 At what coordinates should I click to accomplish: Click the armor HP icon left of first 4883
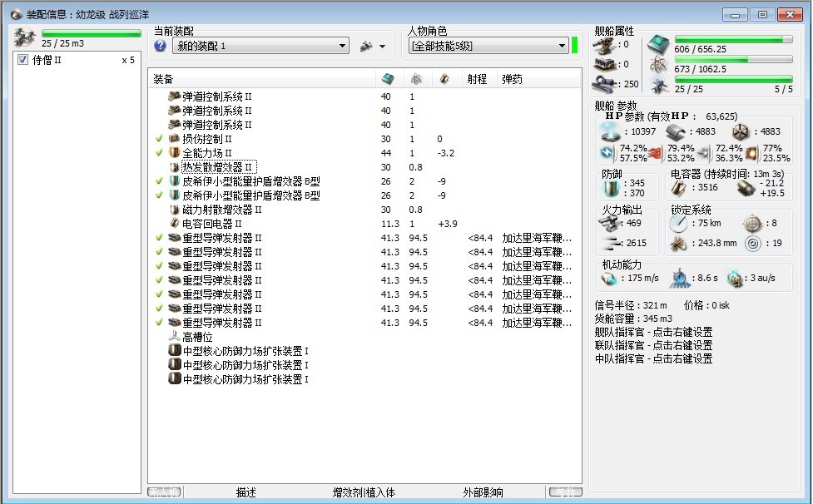click(x=676, y=132)
